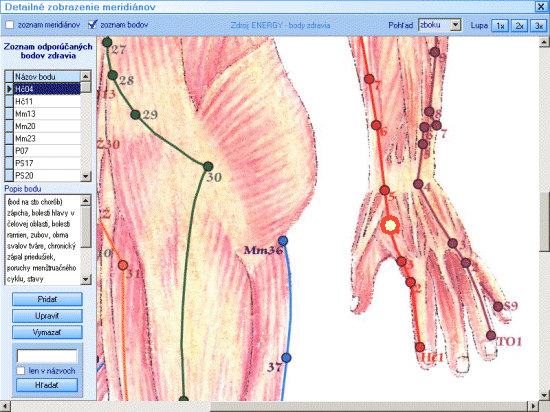Image resolution: width=550 pixels, height=412 pixels.
Task: Tick the 'len v názvoch' checkbox
Action: coord(21,371)
